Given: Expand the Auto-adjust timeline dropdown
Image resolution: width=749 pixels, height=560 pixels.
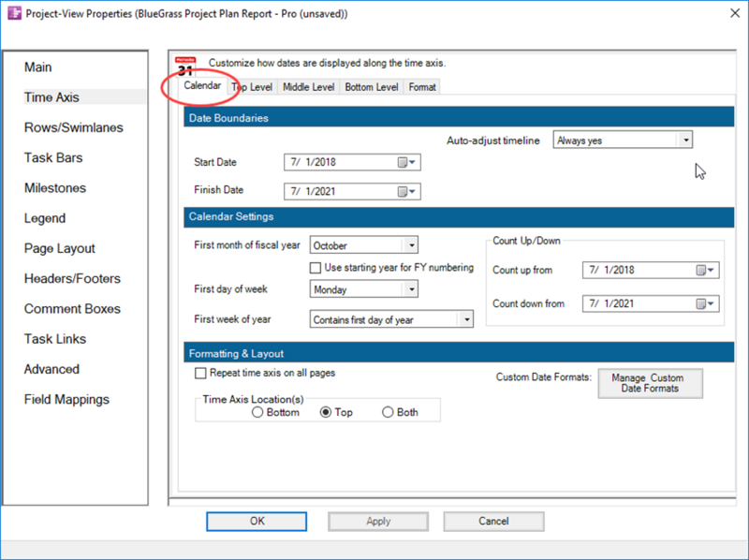Looking at the screenshot, I should pyautogui.click(x=686, y=140).
